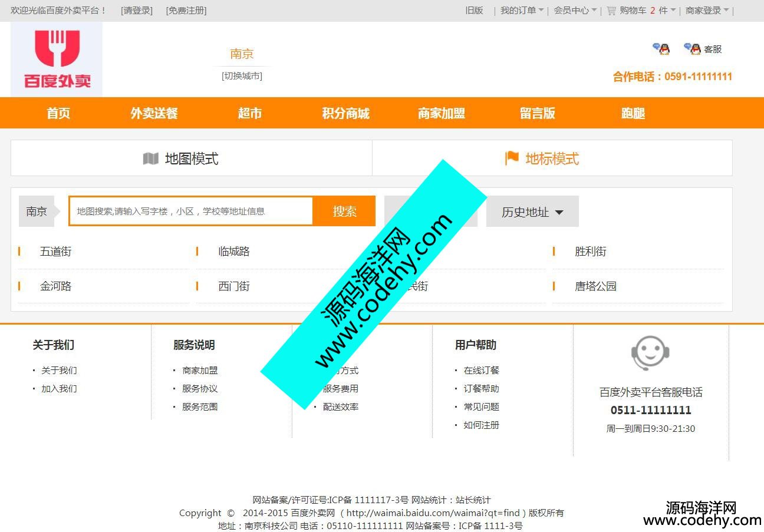Open 服务费用 footer link
This screenshot has width=764, height=532.
(341, 389)
